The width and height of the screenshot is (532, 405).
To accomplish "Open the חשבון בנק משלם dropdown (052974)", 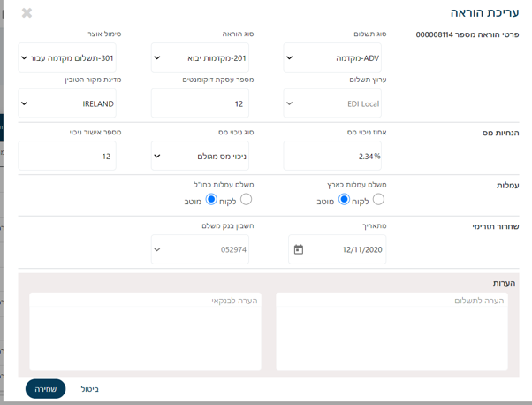I will [200, 249].
